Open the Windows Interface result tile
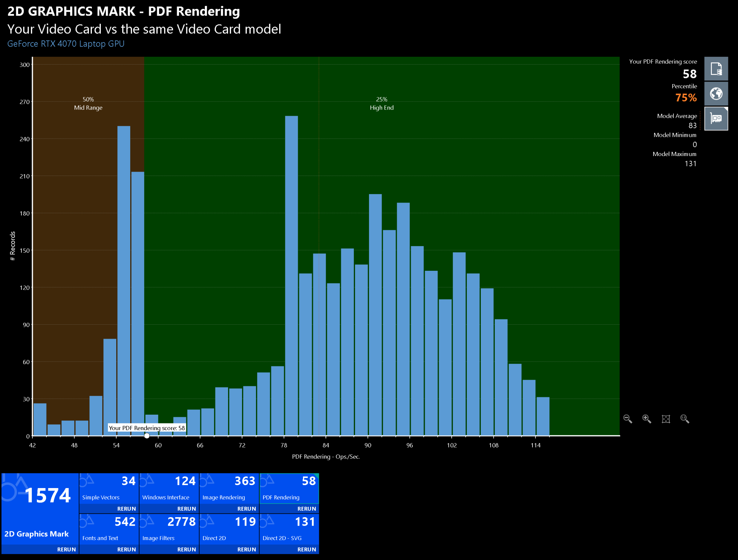Image resolution: width=738 pixels, height=560 pixels. click(169, 489)
